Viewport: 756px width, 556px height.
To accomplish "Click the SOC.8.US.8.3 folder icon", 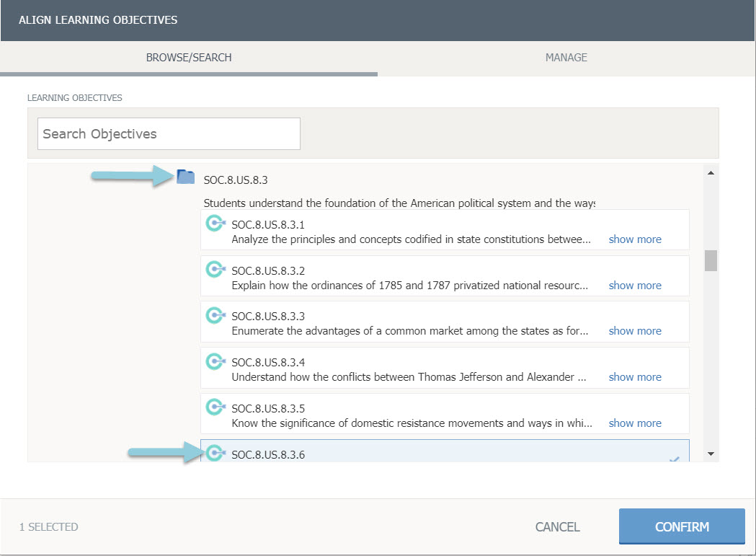I will click(x=185, y=177).
